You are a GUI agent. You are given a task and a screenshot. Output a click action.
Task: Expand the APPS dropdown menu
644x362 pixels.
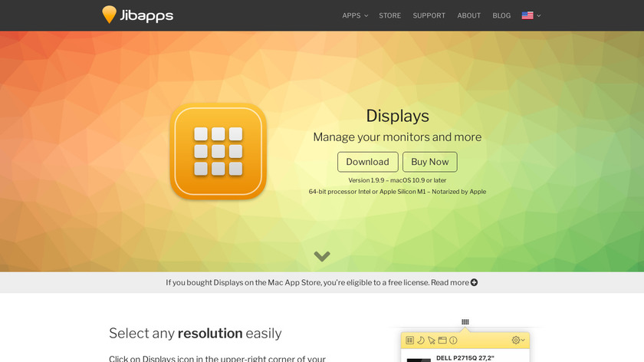(355, 15)
